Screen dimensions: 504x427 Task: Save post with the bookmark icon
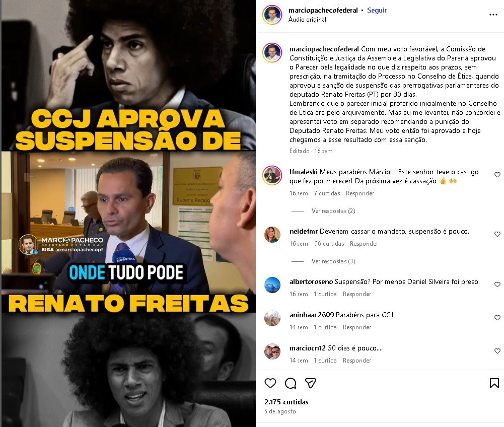(x=494, y=383)
